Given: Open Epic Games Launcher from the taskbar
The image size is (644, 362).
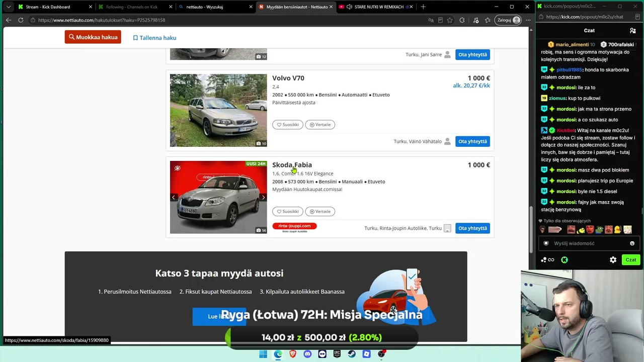Looking at the screenshot, I should pos(337,354).
